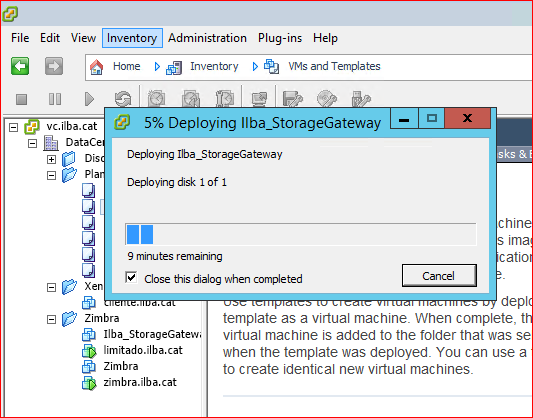Screen dimensions: 533x418
Task: Click the running VM icon for zimbra.ilba.cat
Action: (x=89, y=383)
